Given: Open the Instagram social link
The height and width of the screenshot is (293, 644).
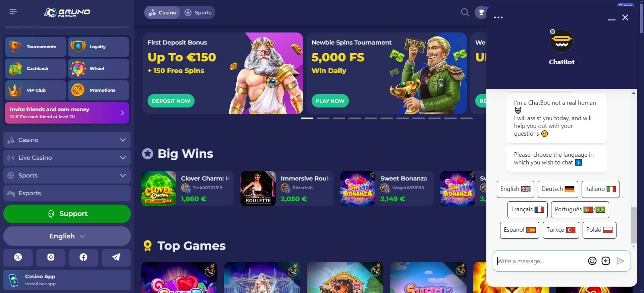Looking at the screenshot, I should click(51, 257).
